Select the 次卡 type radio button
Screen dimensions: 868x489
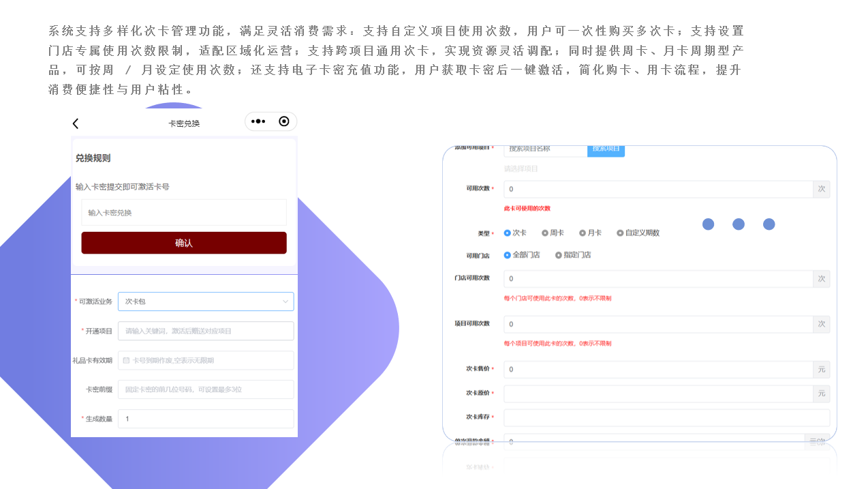(x=508, y=233)
